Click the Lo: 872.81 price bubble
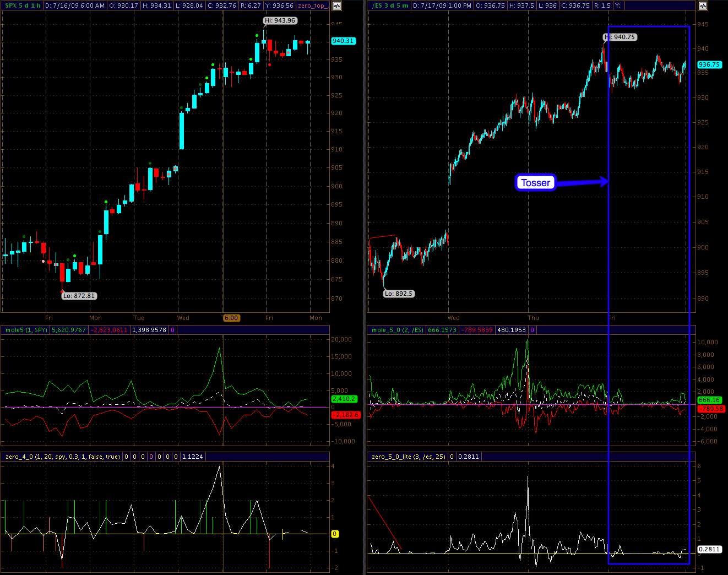The image size is (728, 575). click(79, 296)
